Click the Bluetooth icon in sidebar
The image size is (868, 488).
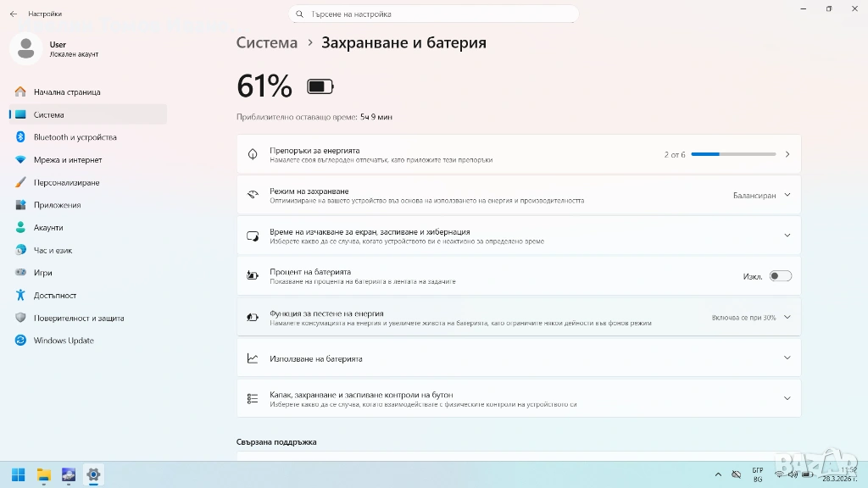20,137
